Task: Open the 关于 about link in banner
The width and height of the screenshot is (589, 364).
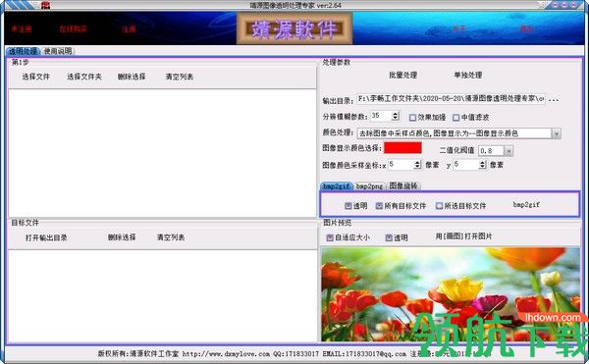Action: [x=458, y=28]
